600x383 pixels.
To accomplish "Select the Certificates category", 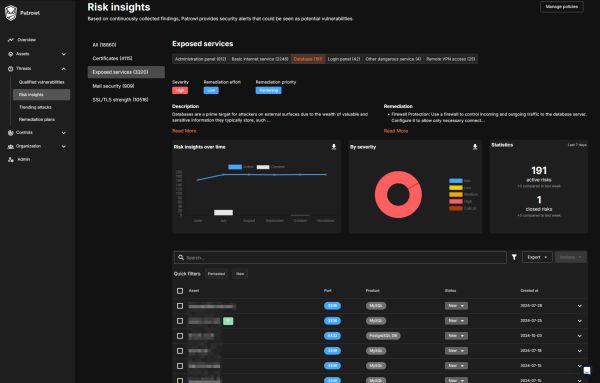I will pos(112,58).
